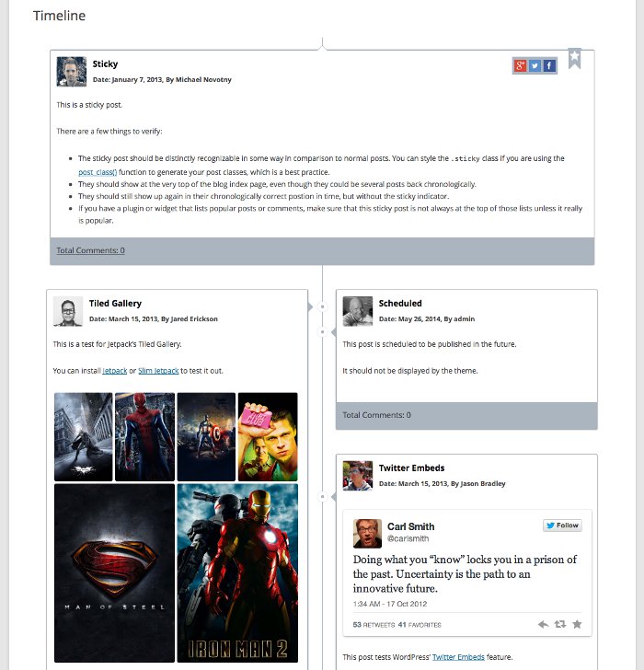Open Total Comments under Scheduled post

point(376,415)
